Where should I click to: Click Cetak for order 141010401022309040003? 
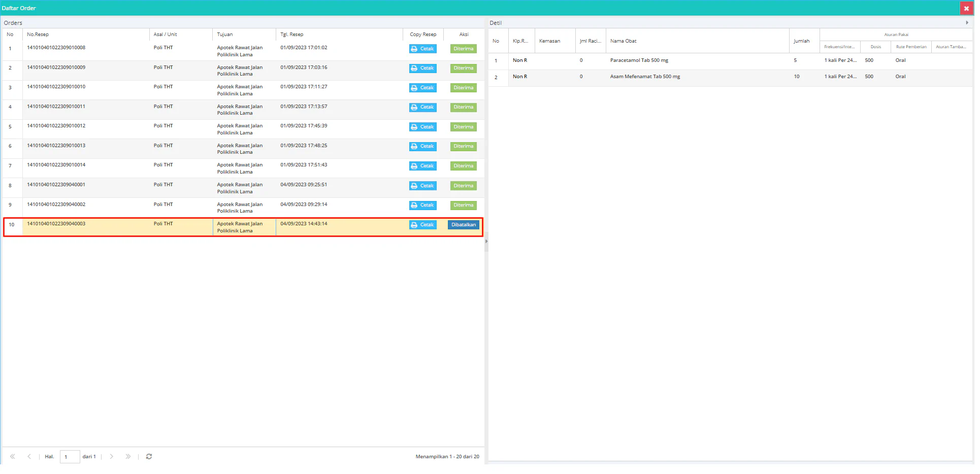[422, 225]
